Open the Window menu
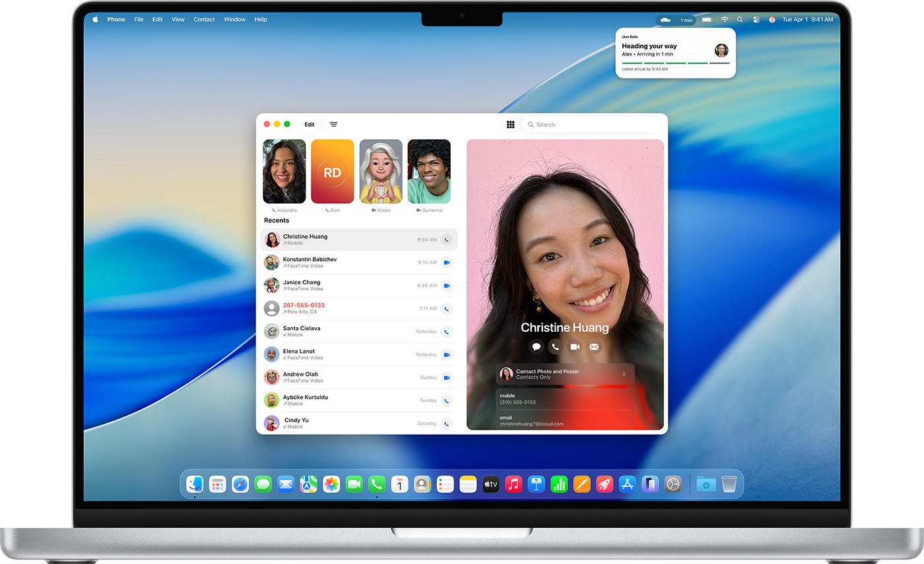The height and width of the screenshot is (564, 924). click(234, 20)
